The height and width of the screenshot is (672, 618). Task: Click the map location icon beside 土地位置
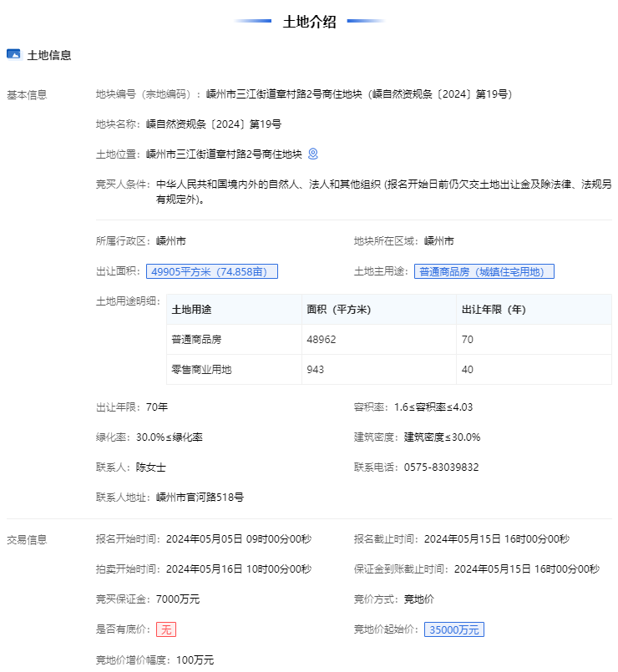[313, 154]
